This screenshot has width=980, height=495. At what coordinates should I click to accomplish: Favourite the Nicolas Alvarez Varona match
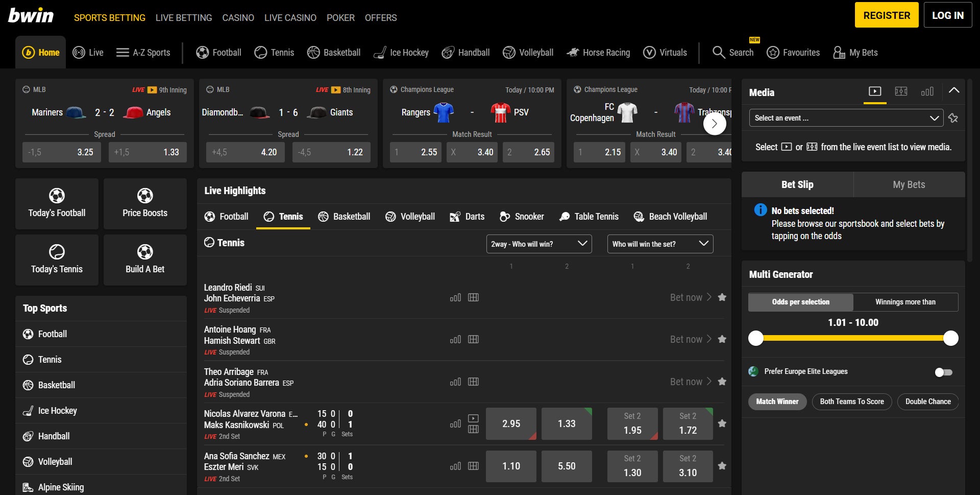pyautogui.click(x=722, y=423)
